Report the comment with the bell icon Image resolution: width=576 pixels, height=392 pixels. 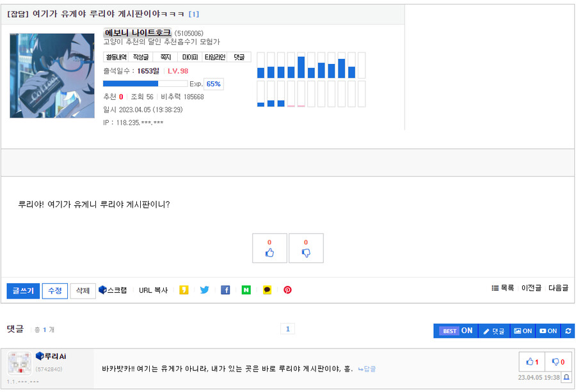(566, 377)
